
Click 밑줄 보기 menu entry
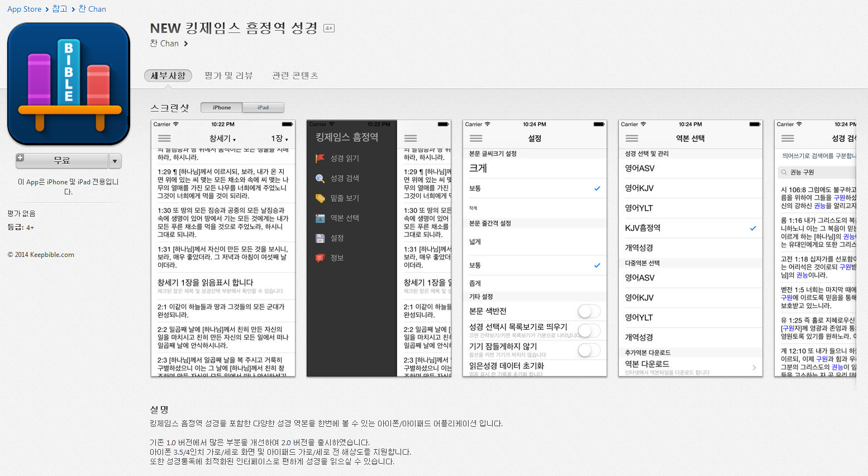345,198
